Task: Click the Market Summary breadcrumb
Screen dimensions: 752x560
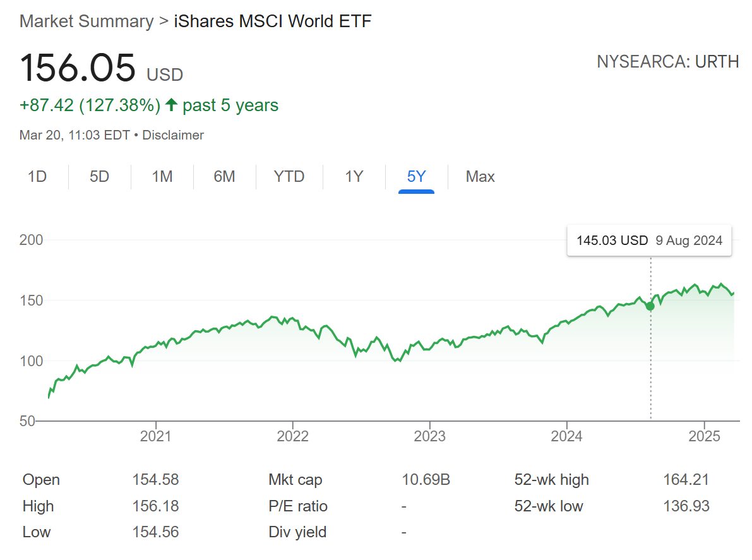Action: (x=87, y=21)
